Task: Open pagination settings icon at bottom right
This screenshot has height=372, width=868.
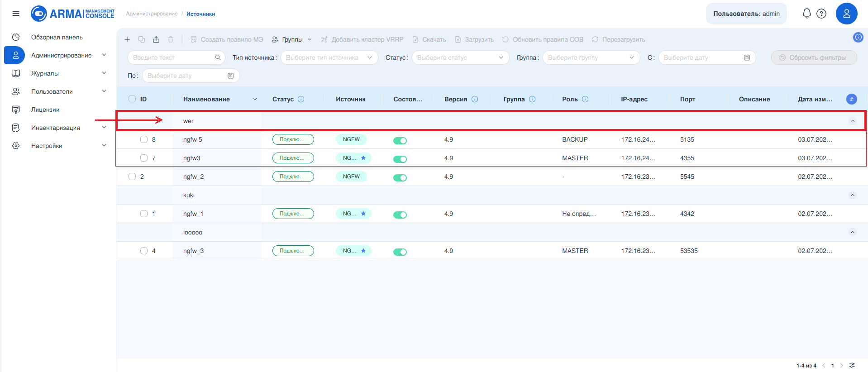Action: tap(852, 365)
